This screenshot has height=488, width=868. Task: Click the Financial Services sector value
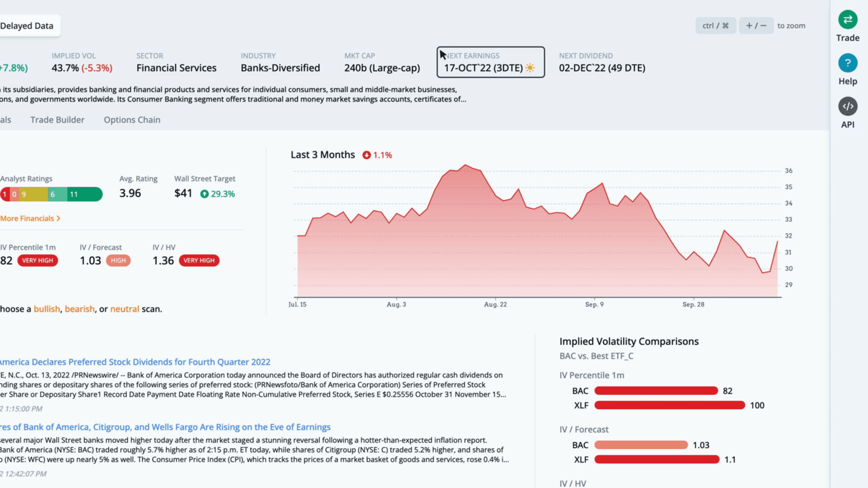pos(176,68)
